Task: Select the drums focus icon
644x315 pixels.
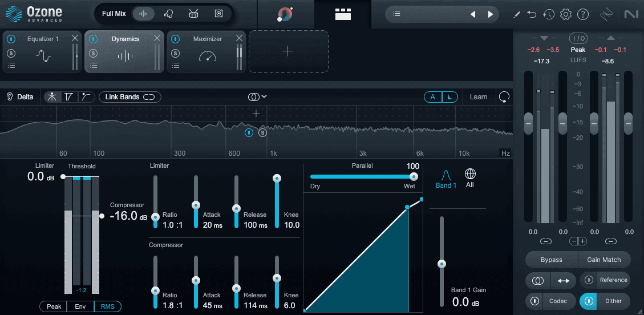Action: [193, 14]
